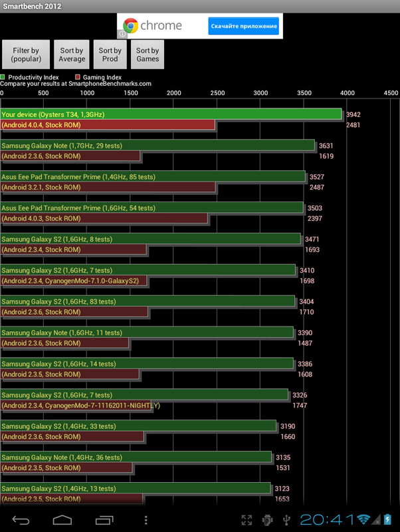Click the 1710 gaming score value
Image resolution: width=400 pixels, height=532 pixels.
(306, 312)
